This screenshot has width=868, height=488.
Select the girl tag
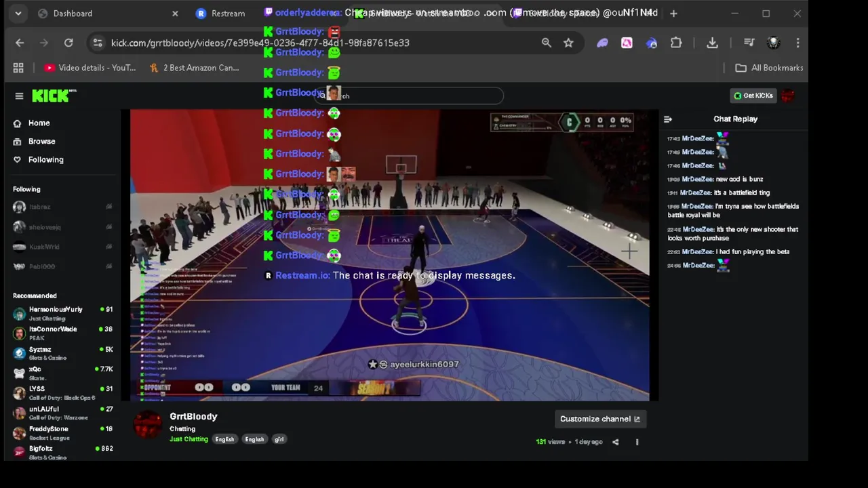279,439
